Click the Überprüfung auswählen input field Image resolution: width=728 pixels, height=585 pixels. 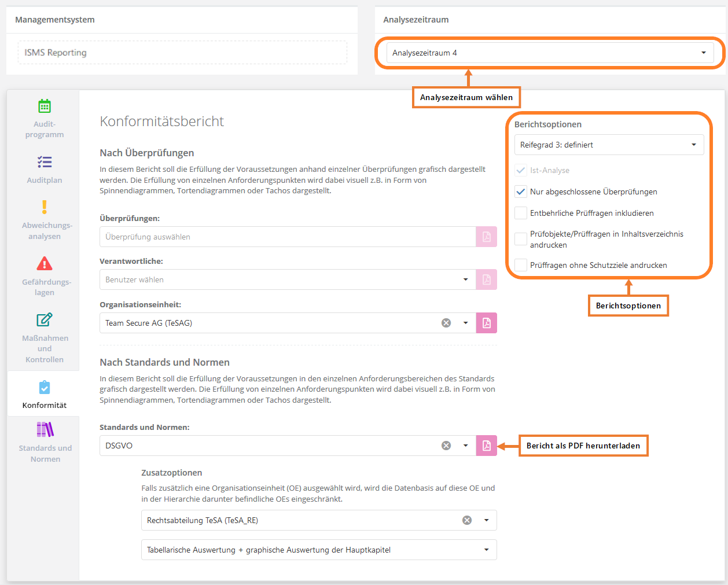coord(288,237)
